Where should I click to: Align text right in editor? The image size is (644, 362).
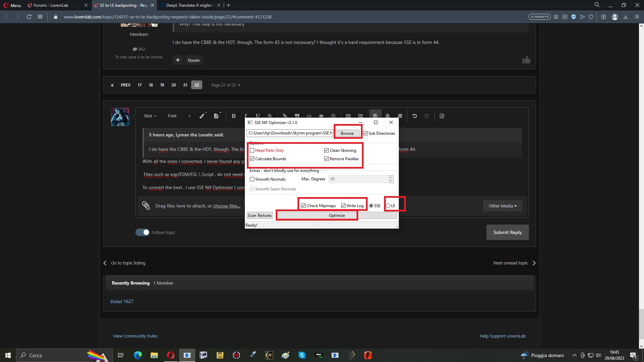pos(400,116)
